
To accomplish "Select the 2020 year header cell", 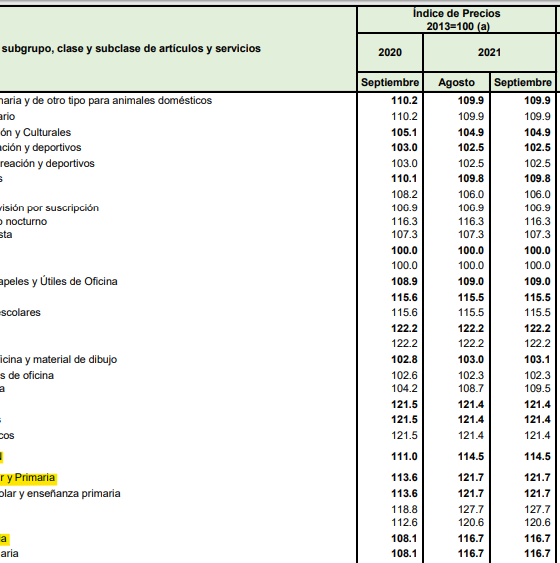I will [390, 52].
